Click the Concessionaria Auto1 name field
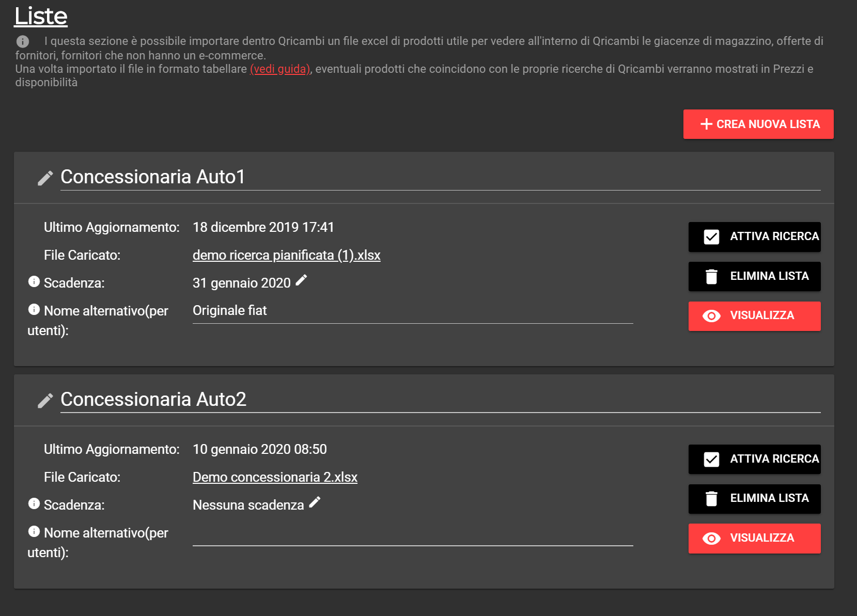The image size is (857, 616). [x=440, y=177]
